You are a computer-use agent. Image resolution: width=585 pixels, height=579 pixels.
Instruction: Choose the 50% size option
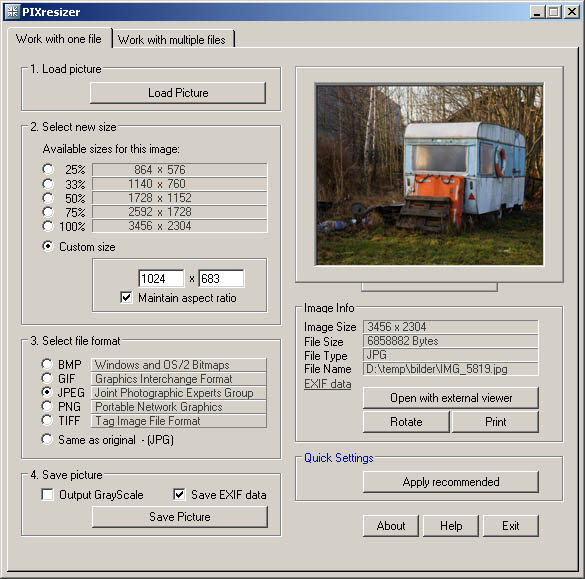[48, 198]
